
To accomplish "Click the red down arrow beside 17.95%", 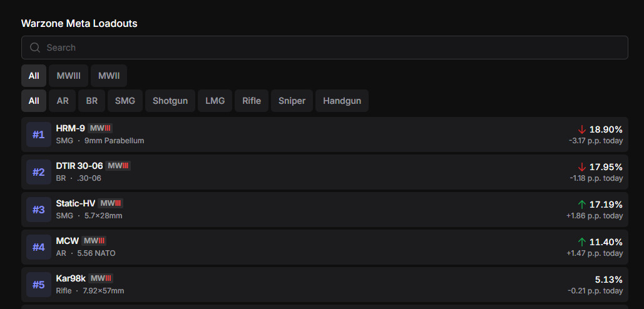I will (582, 167).
